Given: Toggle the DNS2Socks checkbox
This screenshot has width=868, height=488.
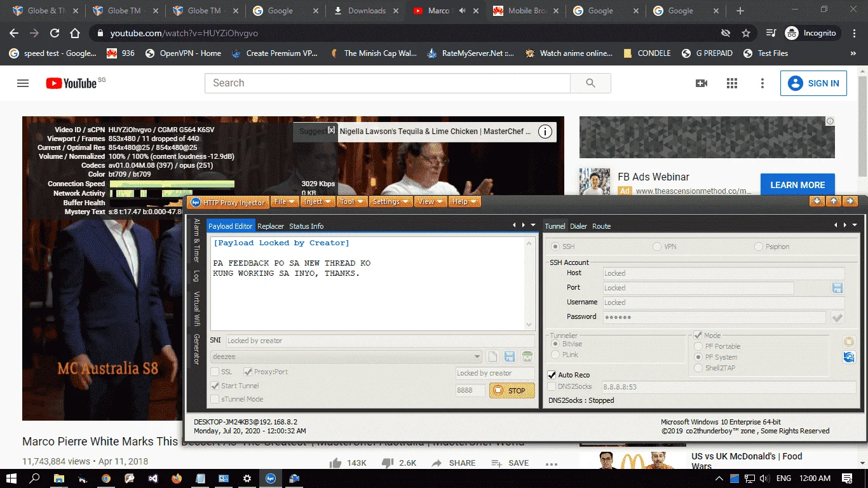Looking at the screenshot, I should click(x=552, y=386).
